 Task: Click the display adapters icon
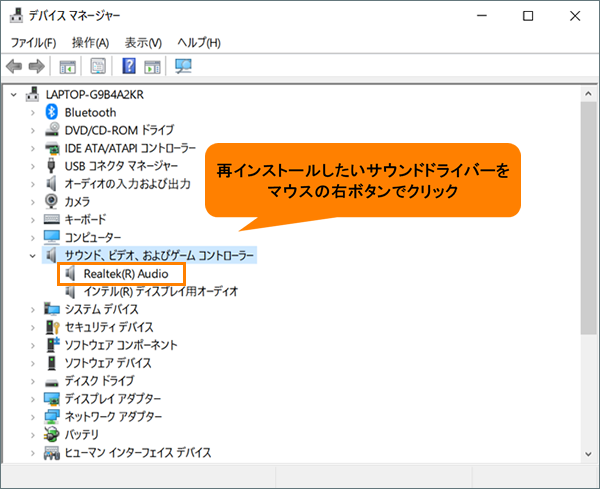point(52,399)
